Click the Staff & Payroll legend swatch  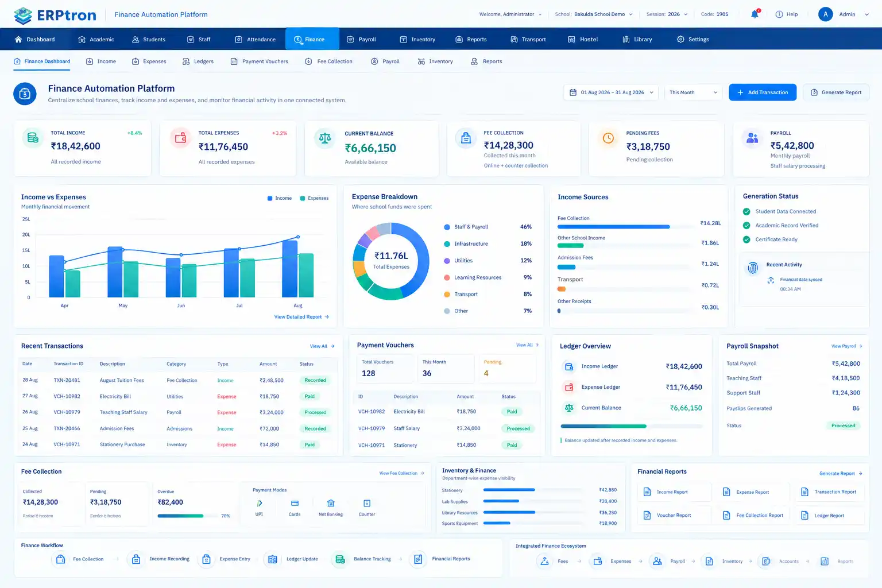[447, 227]
